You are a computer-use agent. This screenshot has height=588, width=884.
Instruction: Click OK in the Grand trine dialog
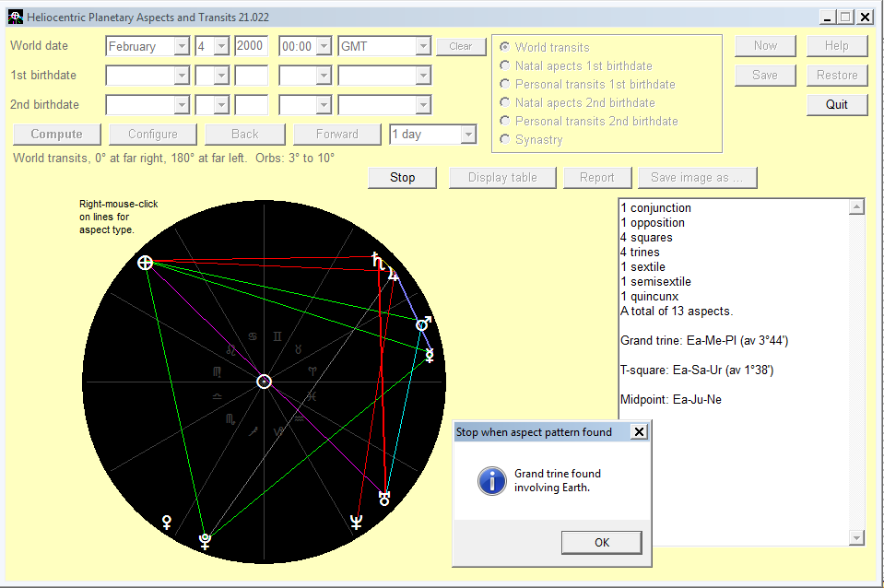(602, 542)
